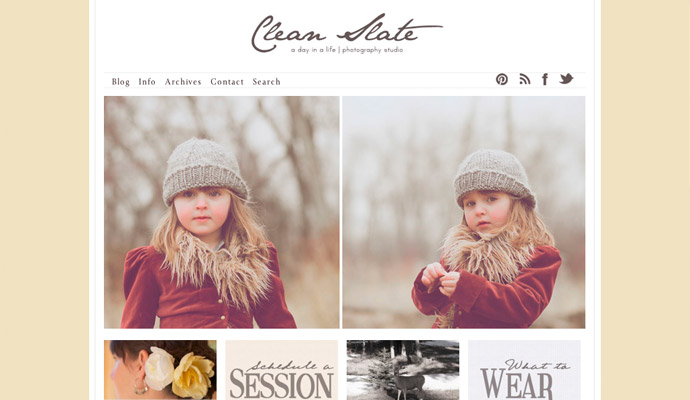Click the Clean Slate logo header
690x400 pixels.
[x=347, y=33]
